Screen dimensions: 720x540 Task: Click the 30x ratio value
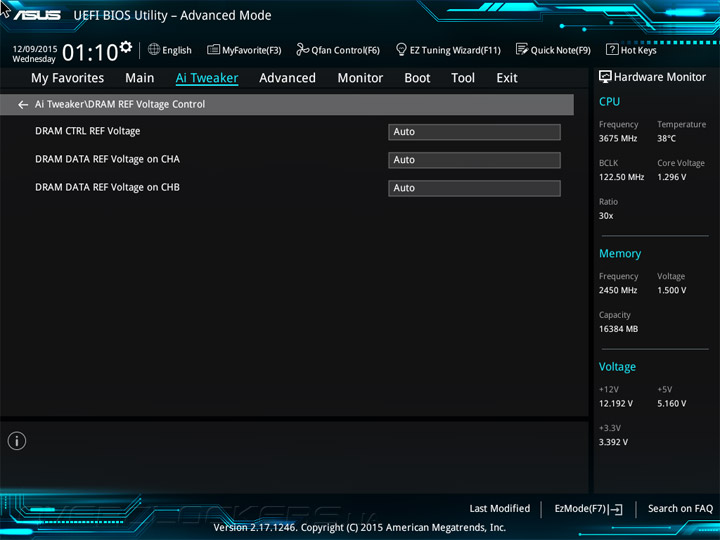point(606,216)
